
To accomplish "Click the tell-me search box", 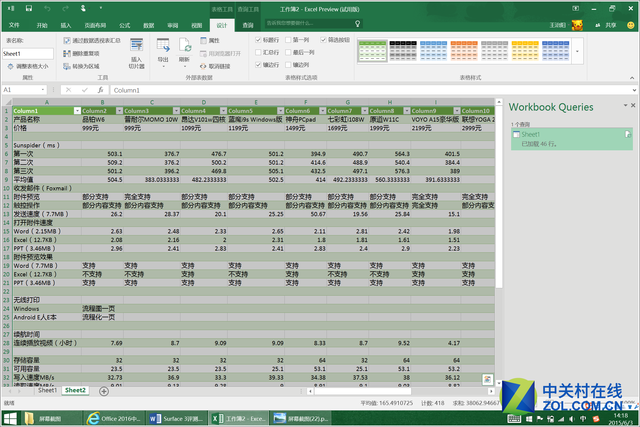I will (313, 24).
